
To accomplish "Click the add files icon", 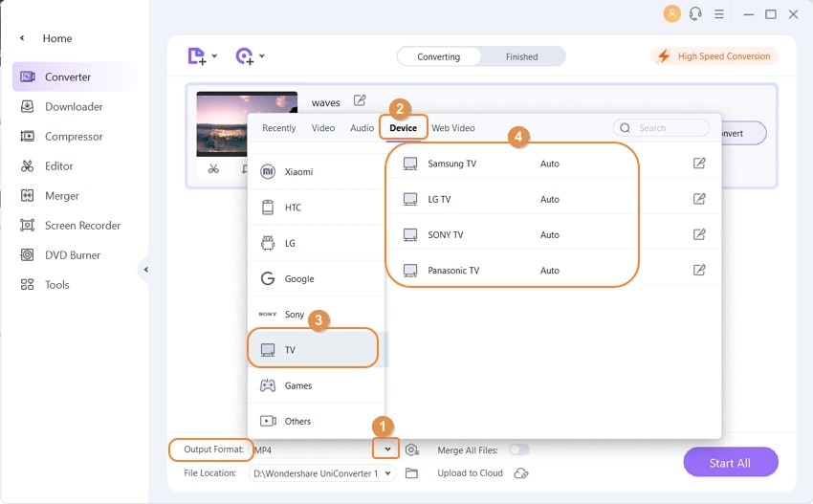I will coord(196,56).
